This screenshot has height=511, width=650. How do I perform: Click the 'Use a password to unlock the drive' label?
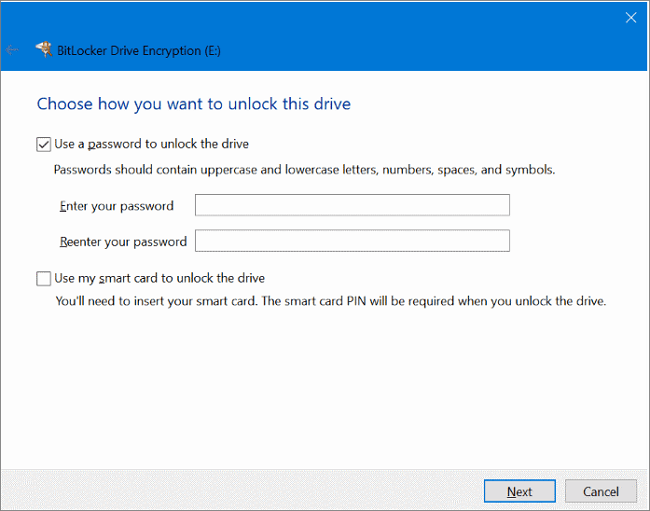tap(151, 144)
